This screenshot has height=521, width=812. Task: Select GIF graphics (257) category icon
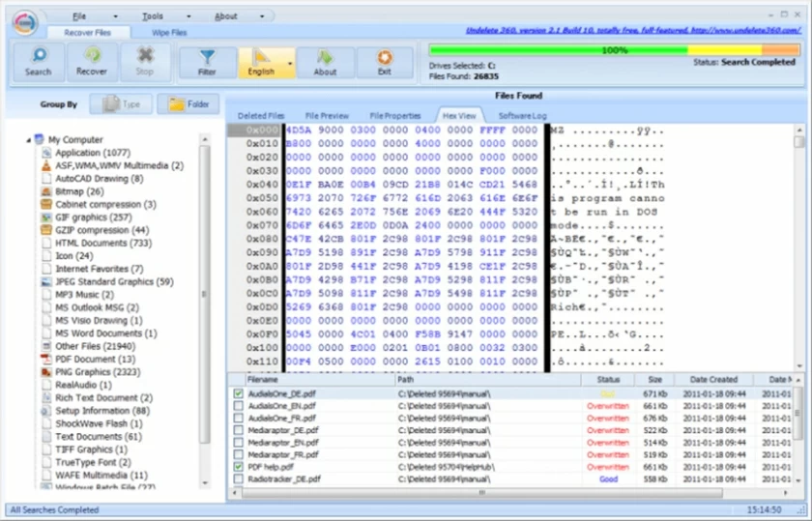click(x=46, y=217)
